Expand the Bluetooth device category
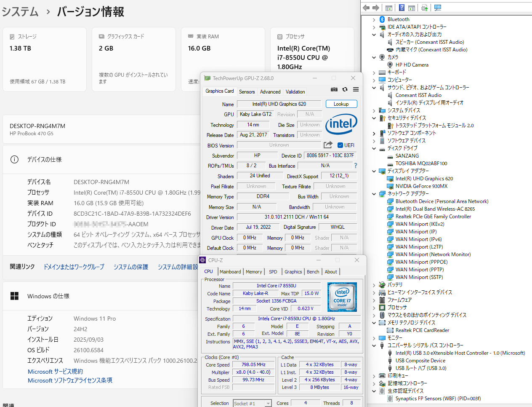 tap(374, 19)
